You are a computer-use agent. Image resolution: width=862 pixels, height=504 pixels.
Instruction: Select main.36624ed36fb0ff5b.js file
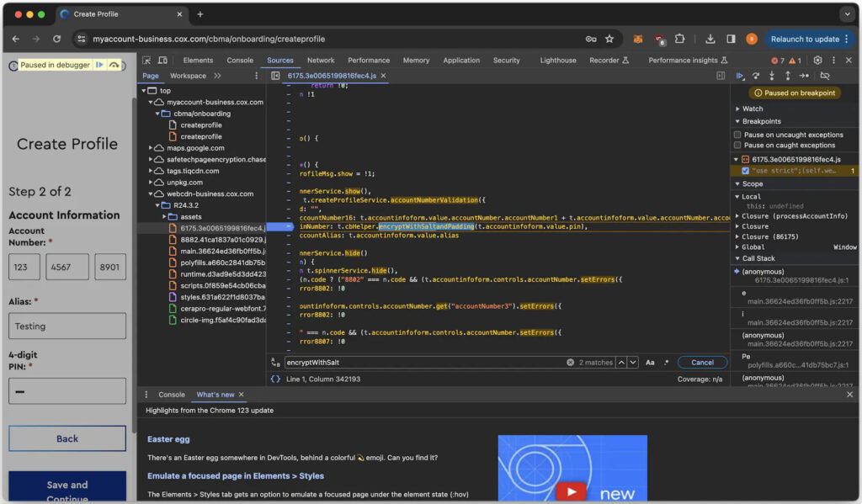[x=222, y=252]
